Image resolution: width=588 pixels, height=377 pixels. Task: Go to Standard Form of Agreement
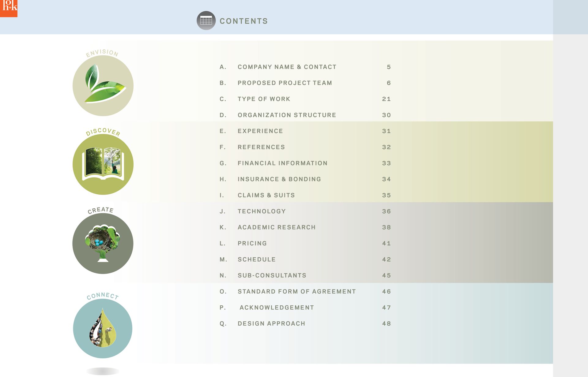pos(296,292)
